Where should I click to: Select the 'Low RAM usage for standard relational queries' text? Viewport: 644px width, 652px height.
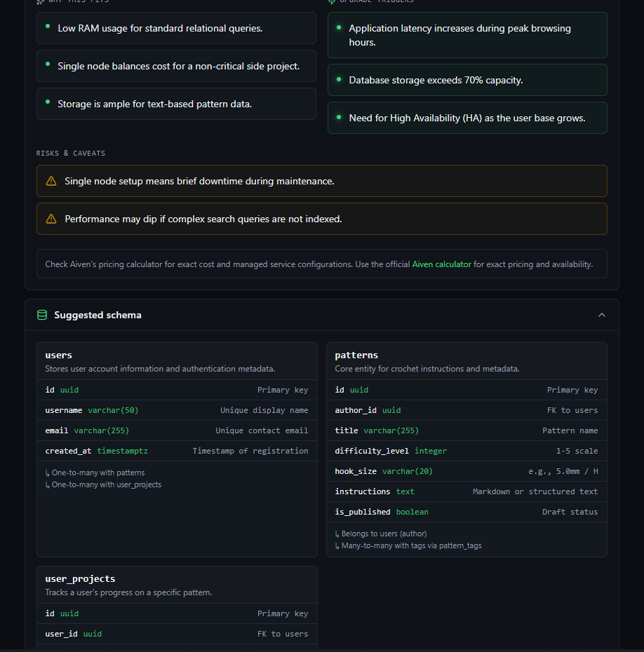pos(160,28)
